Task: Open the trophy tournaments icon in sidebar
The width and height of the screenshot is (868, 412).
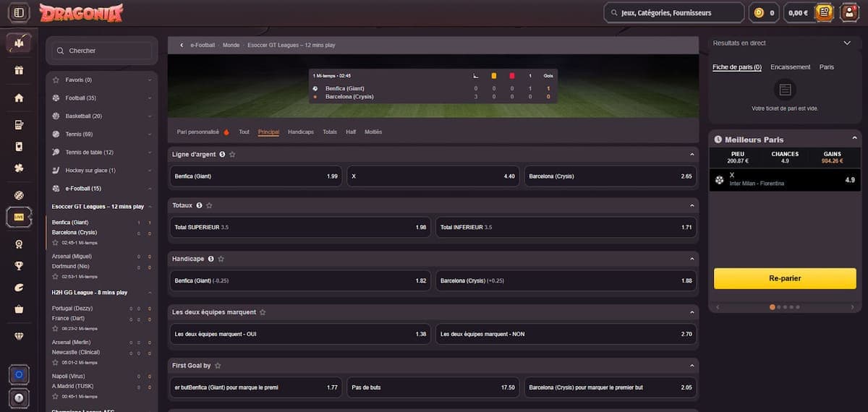Action: [x=19, y=265]
